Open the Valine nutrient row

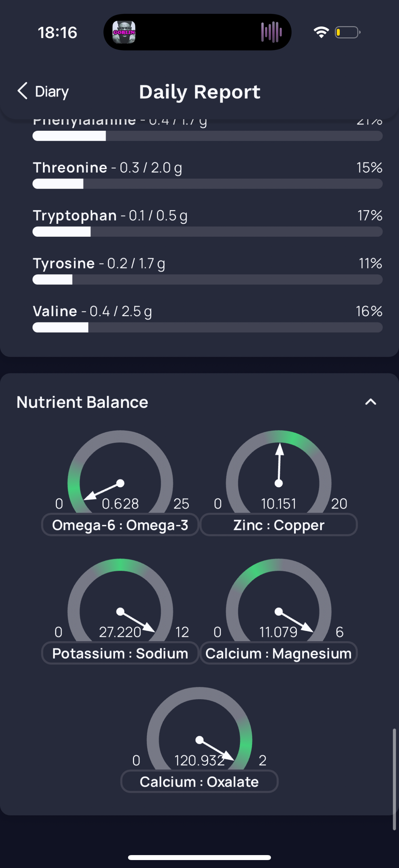207,318
